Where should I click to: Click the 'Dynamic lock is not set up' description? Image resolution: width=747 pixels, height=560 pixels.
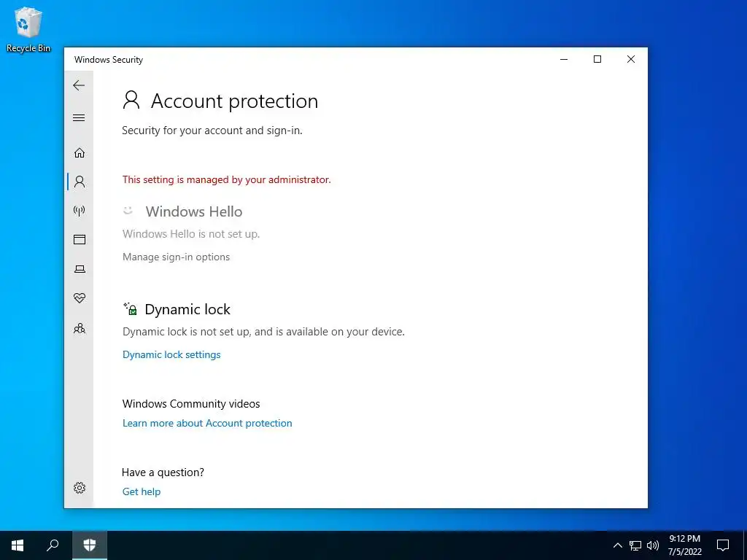point(263,332)
